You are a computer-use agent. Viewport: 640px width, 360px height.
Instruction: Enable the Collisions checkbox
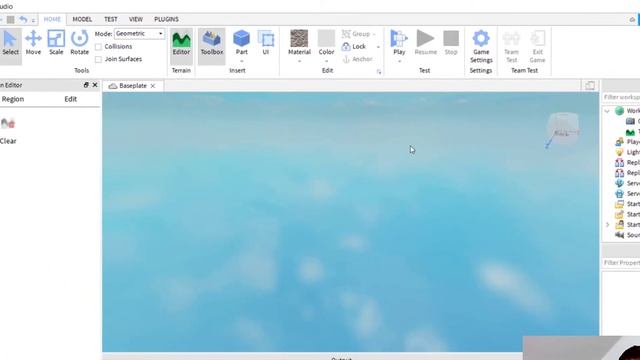pos(98,47)
